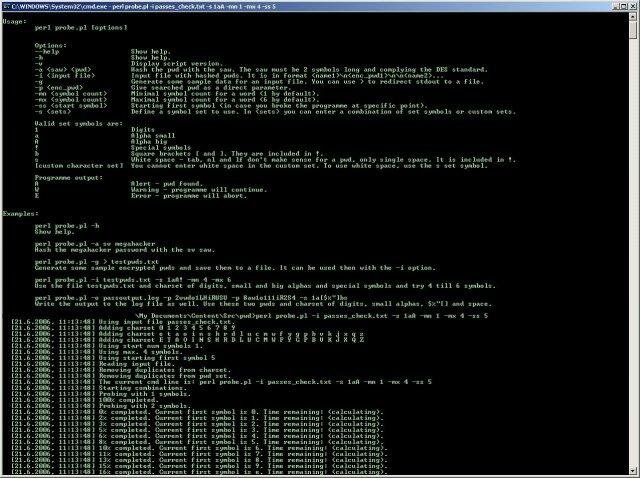Click the '15% completed.' progress line
Screen dimensions: 640x478
tap(199, 466)
